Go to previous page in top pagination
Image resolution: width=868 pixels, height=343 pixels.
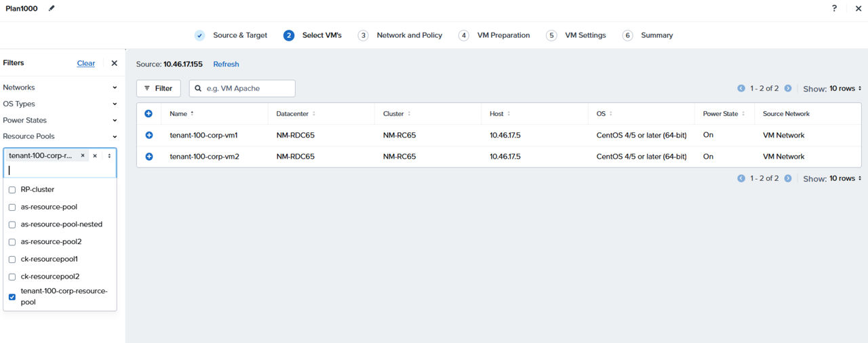[x=741, y=88]
